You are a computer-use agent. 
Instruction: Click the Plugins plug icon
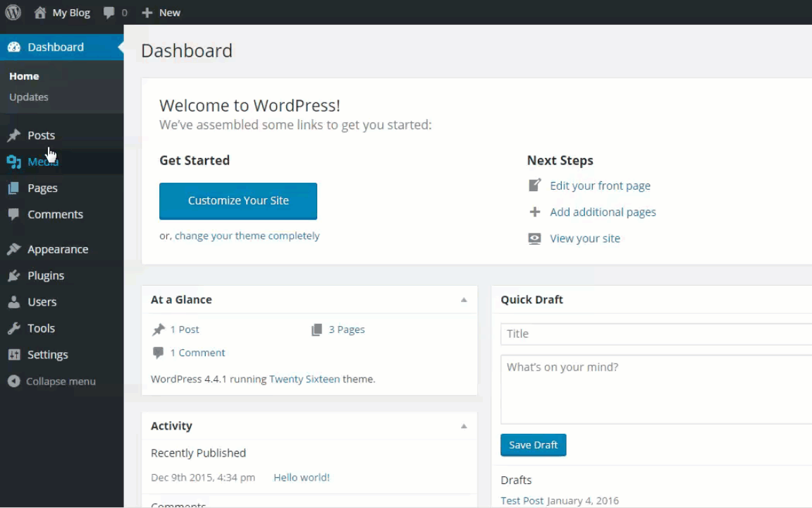click(14, 275)
